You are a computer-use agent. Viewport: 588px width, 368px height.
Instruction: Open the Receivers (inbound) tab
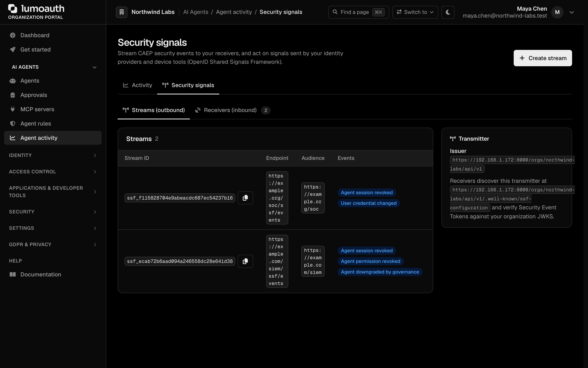click(x=233, y=110)
